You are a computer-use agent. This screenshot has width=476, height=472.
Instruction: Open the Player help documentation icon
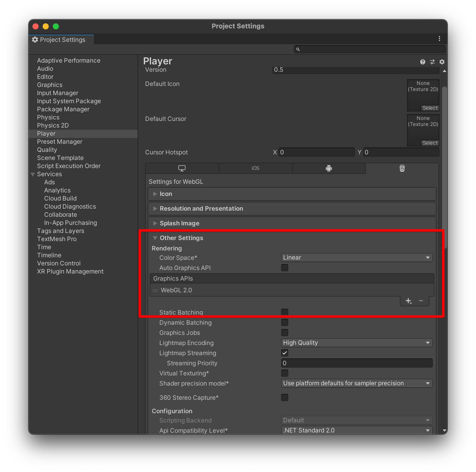pyautogui.click(x=422, y=62)
